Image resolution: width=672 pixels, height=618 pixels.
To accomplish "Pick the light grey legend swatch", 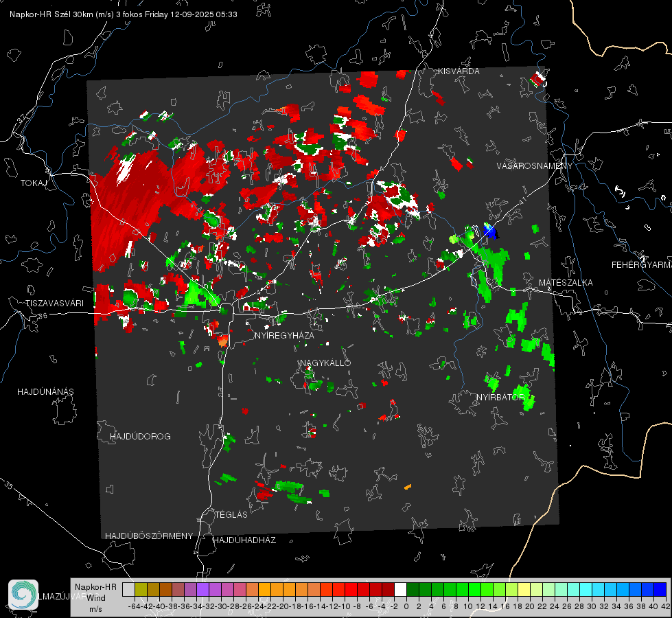I will (x=128, y=589).
